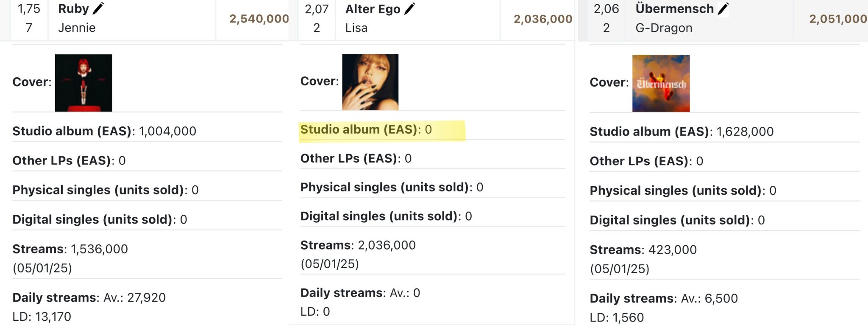This screenshot has width=868, height=328.
Task: Click the 2,036,000 total for Alter Ego
Action: 543,19
